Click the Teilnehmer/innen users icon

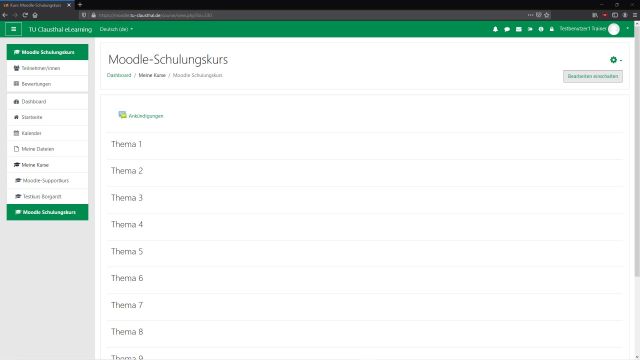point(16,68)
